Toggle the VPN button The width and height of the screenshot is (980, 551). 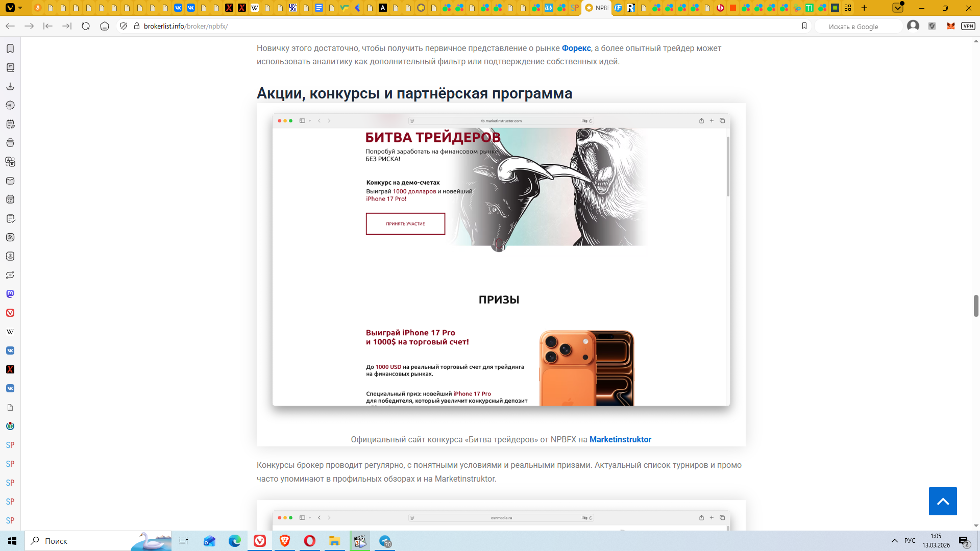coord(968,26)
